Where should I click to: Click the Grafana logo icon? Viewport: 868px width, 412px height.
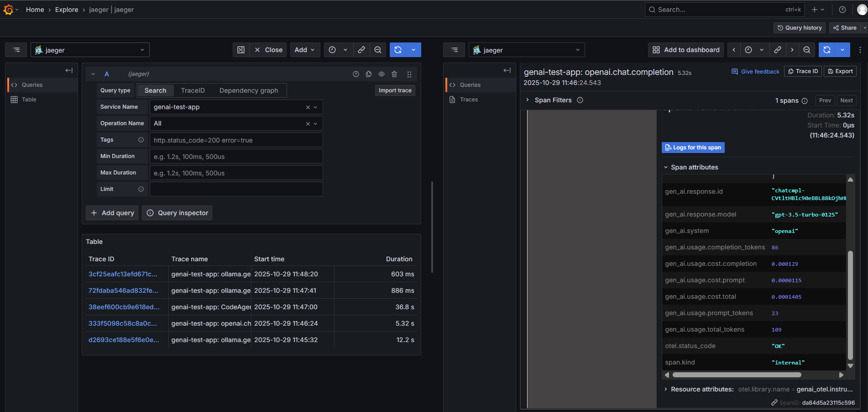(x=8, y=10)
